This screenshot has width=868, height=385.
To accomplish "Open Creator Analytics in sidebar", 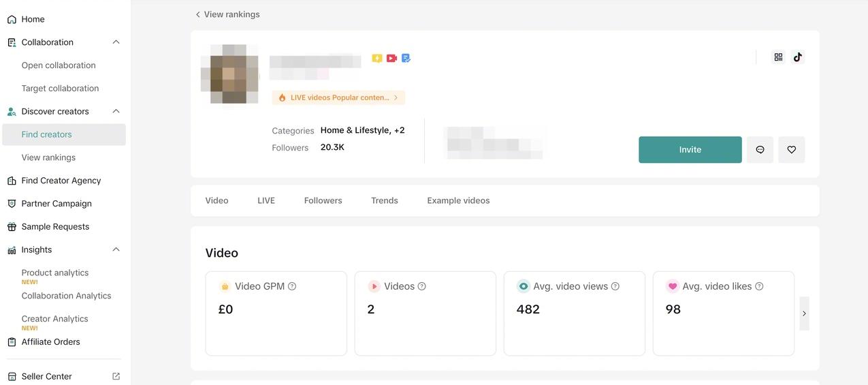I will pyautogui.click(x=54, y=319).
